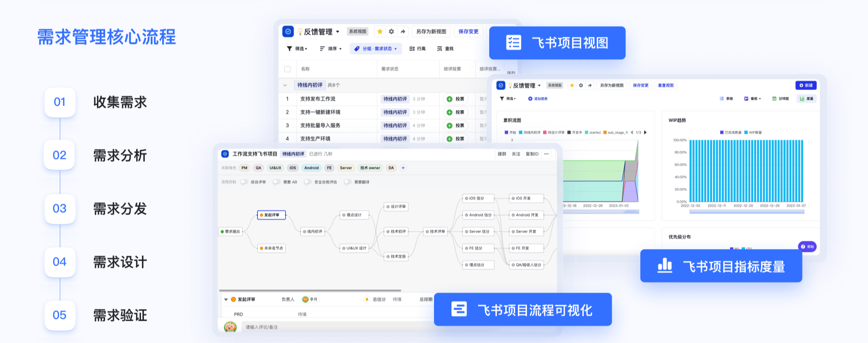
Task: Open gear settings in the metrics window
Action: coord(581,85)
